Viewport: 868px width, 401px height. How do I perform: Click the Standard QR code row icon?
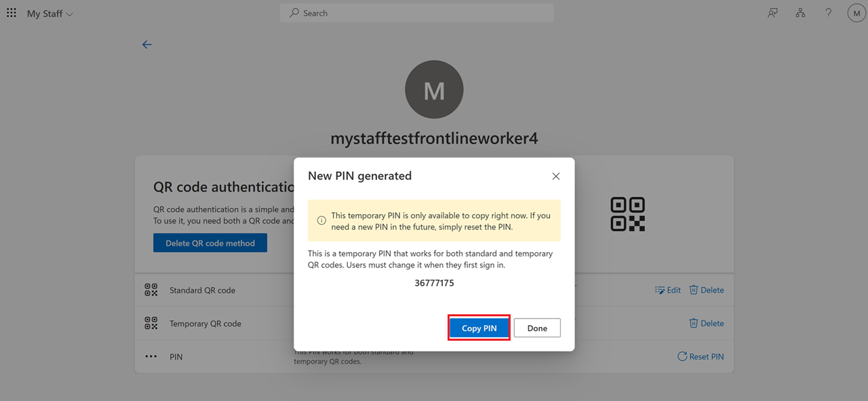(151, 289)
